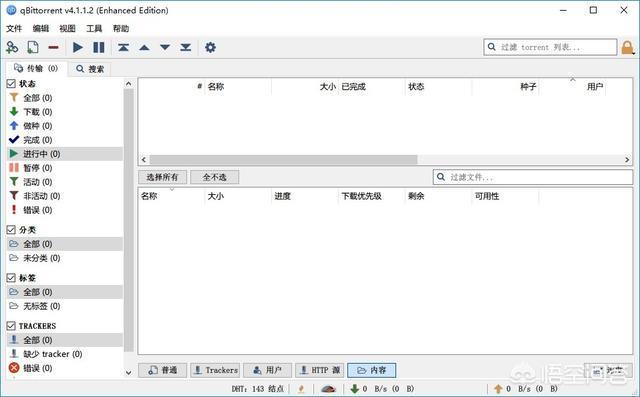Click the pause torrent toolbar icon

99,48
